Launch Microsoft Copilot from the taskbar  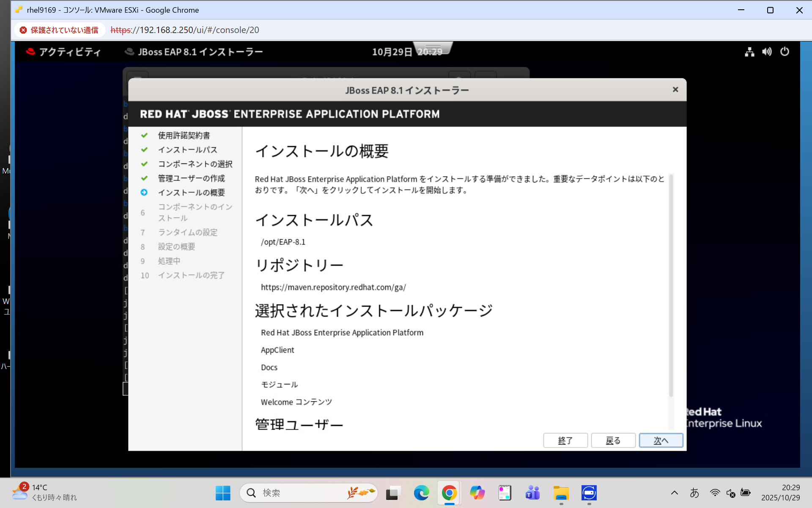477,493
